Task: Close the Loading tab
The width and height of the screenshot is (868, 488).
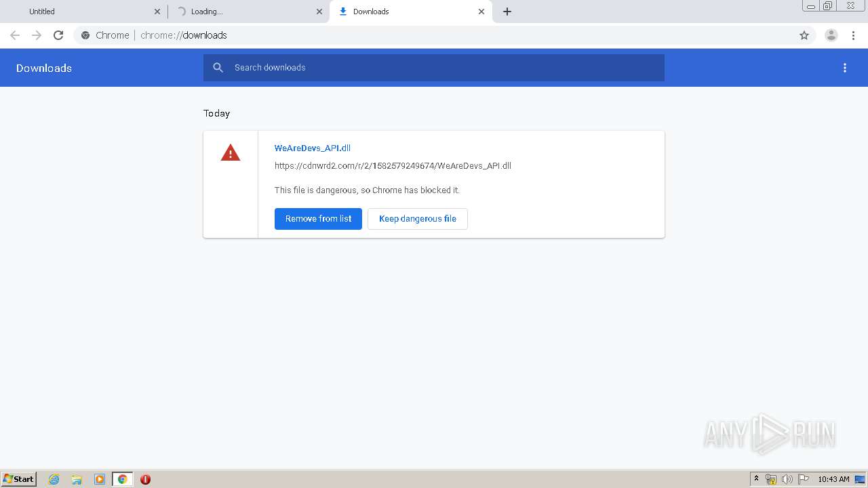Action: (x=319, y=12)
